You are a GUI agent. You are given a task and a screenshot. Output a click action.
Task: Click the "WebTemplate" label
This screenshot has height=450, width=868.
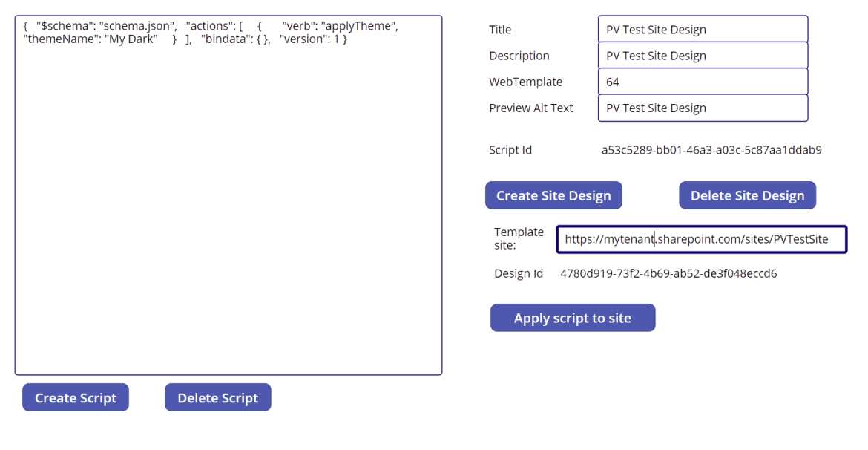point(525,82)
